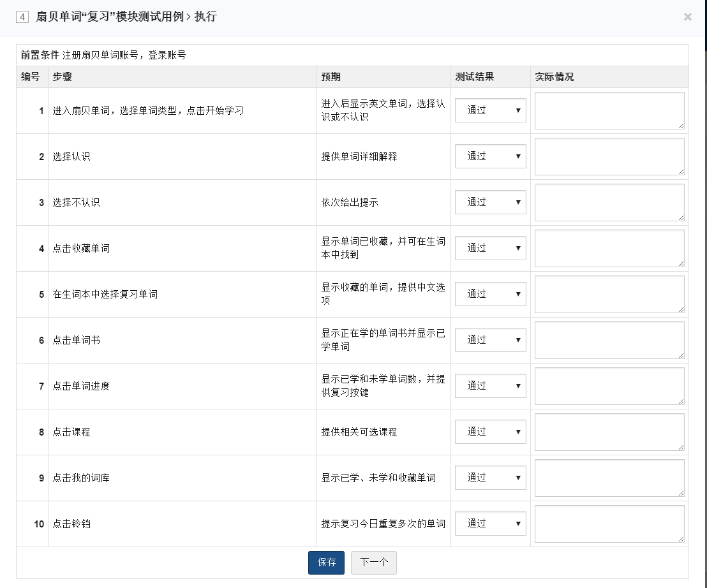Click actual-situation textarea for 选择认识 row

click(x=609, y=157)
